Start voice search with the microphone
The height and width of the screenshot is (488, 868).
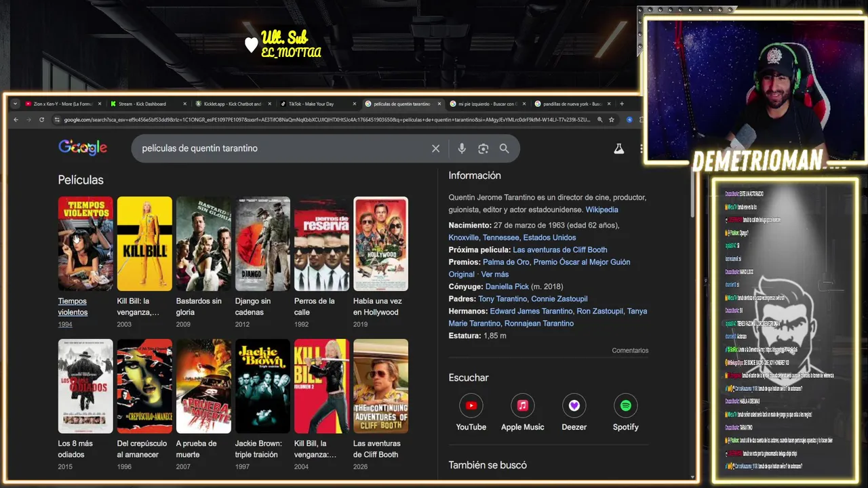click(462, 148)
